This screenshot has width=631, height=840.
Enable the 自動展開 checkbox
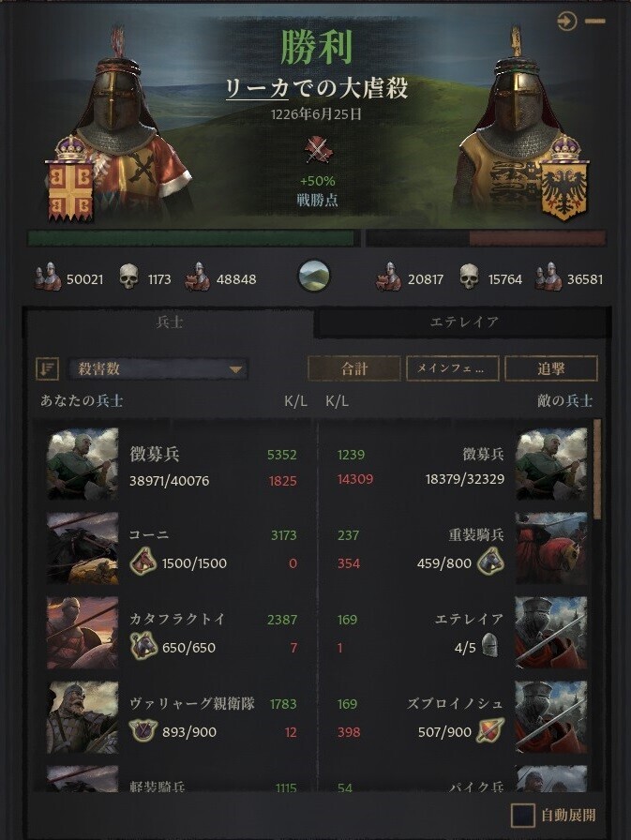point(523,816)
